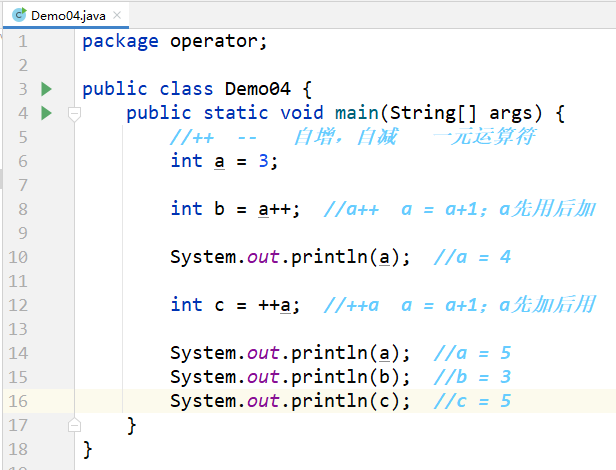
Task: Click comment '//b = 3'
Action: coord(472,377)
